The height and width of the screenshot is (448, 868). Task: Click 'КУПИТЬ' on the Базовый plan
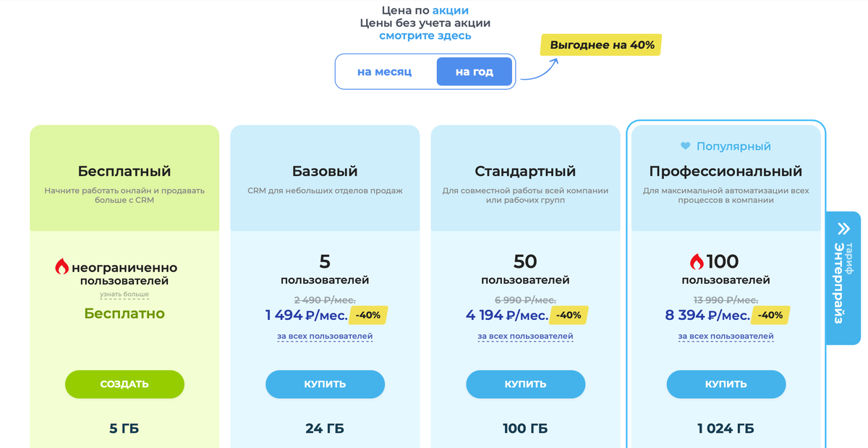point(325,384)
